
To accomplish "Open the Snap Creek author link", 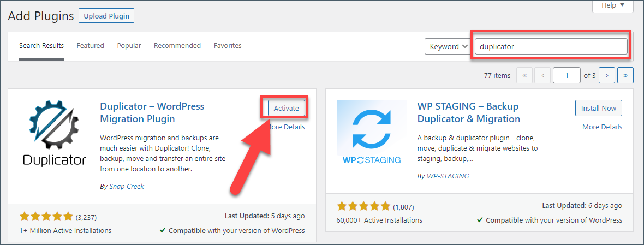I will (127, 186).
